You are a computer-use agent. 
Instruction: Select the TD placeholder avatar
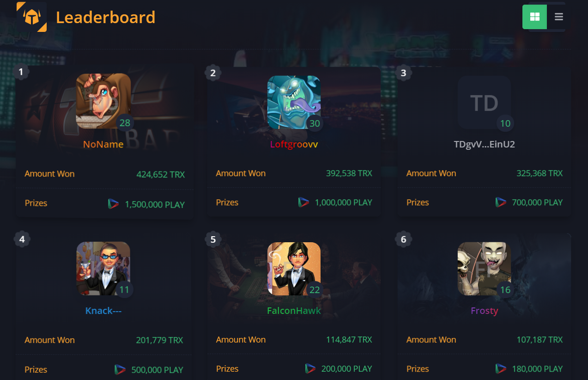coord(484,102)
